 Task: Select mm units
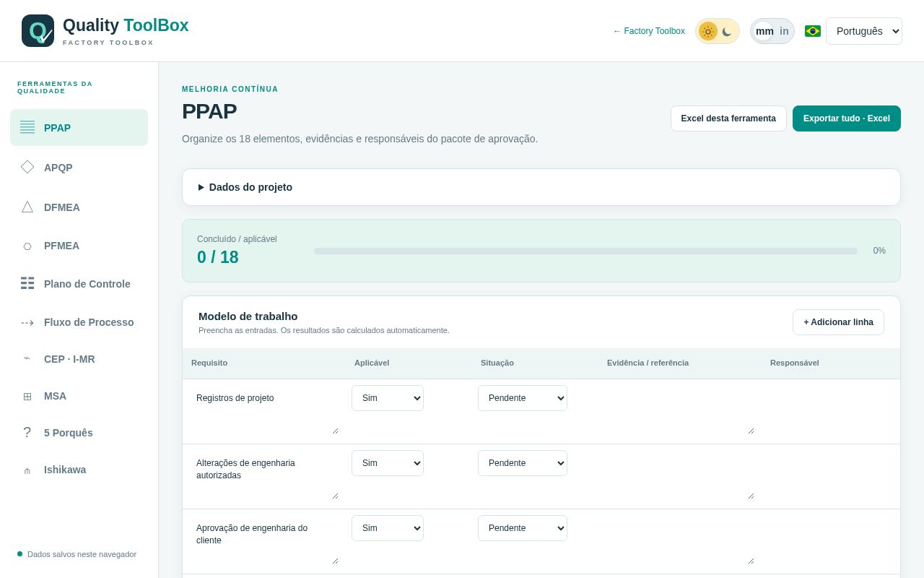764,31
